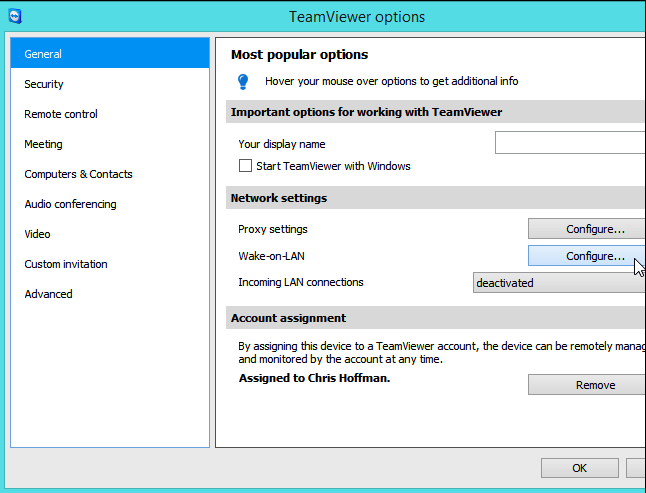Click the lightbulb hint icon
Screen dimensions: 646x493
click(243, 82)
